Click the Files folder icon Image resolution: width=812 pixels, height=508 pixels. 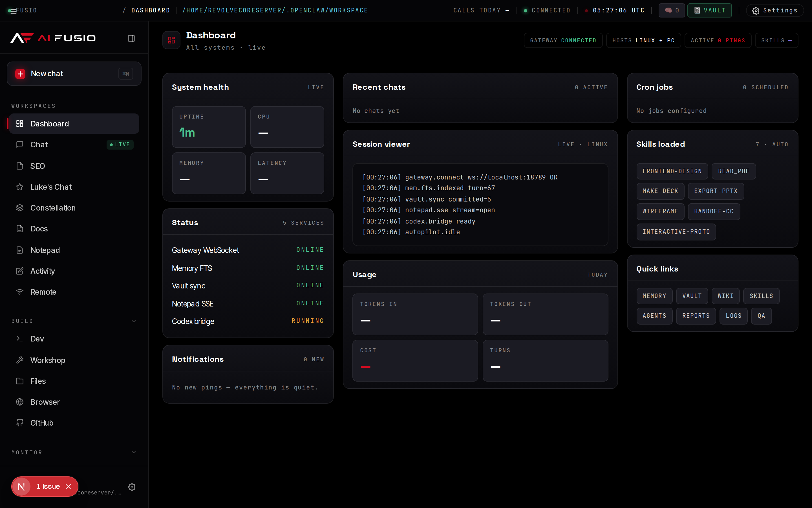coord(20,381)
